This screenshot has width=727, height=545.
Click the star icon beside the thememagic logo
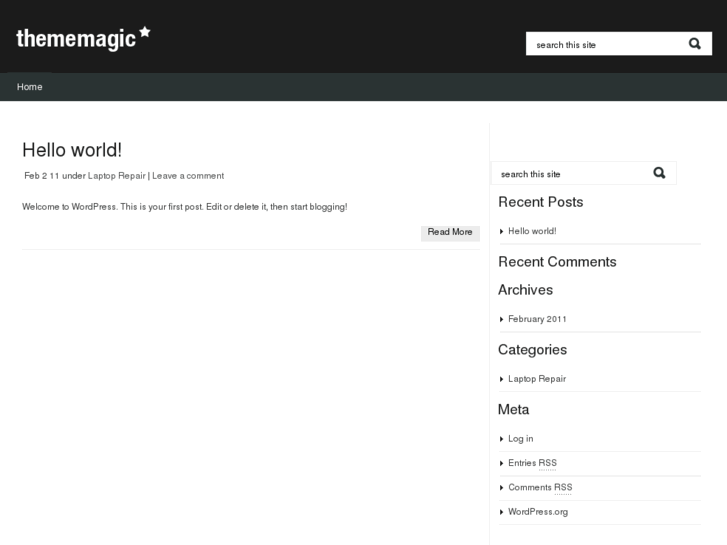[x=145, y=32]
